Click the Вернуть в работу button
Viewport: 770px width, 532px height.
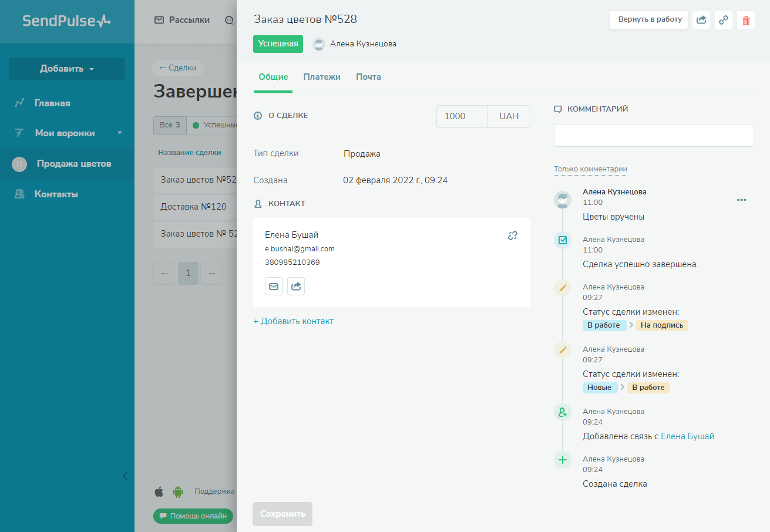648,19
